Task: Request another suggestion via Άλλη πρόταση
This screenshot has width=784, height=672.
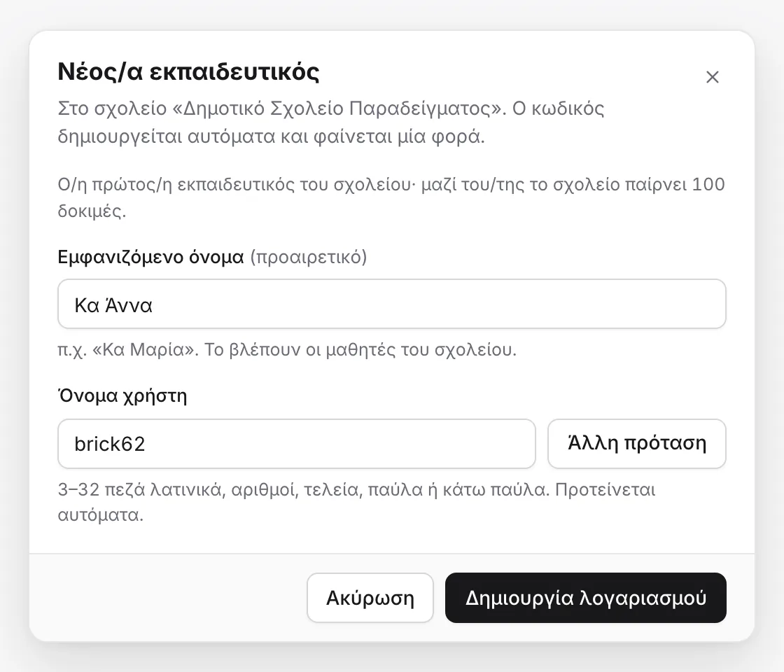Action: (636, 444)
